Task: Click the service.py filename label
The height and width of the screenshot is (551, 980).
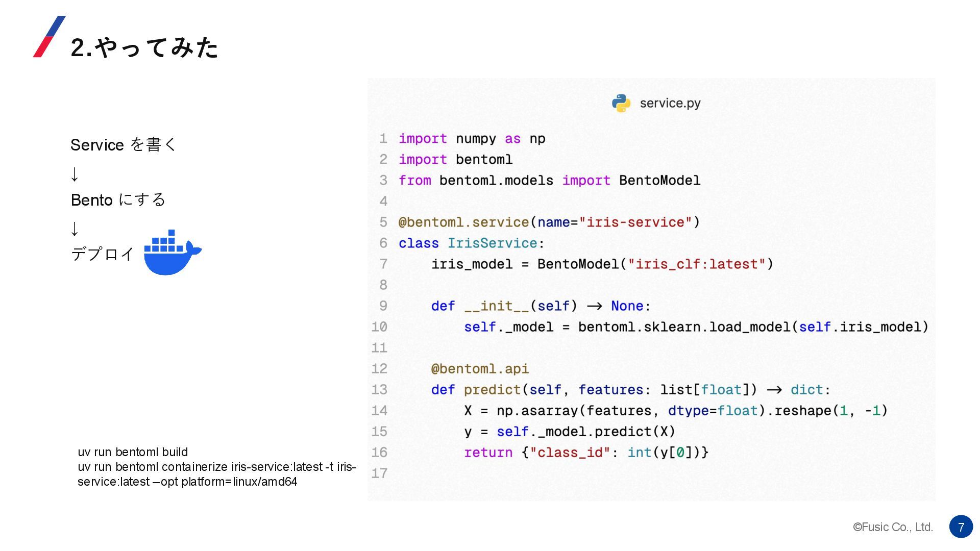Action: tap(670, 103)
